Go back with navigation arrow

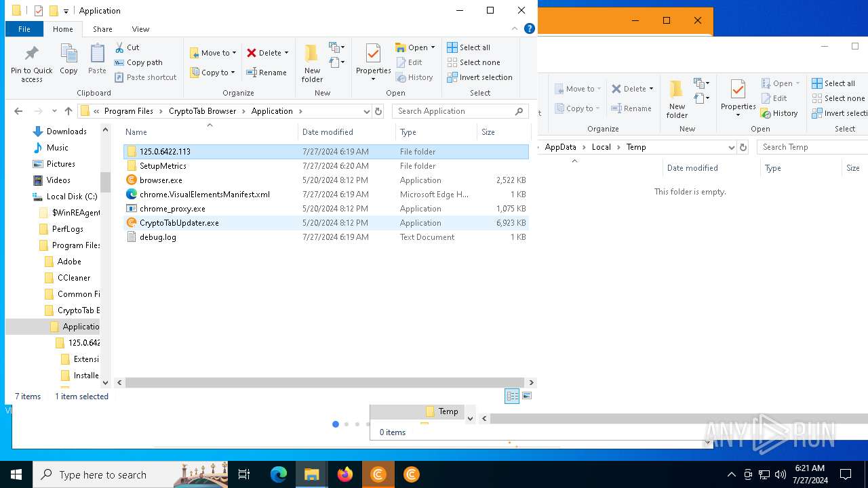coord(18,111)
